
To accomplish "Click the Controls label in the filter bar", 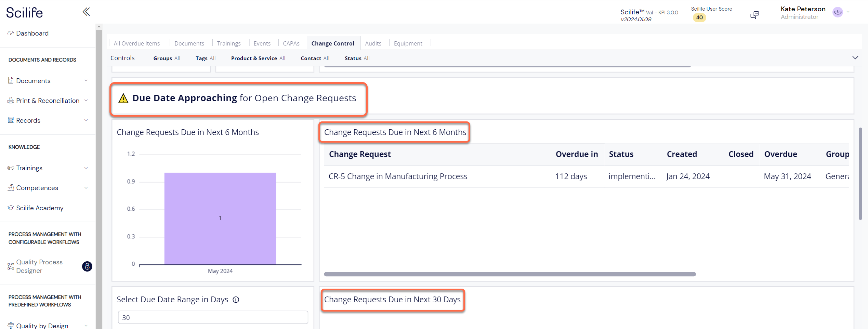I will [x=122, y=58].
